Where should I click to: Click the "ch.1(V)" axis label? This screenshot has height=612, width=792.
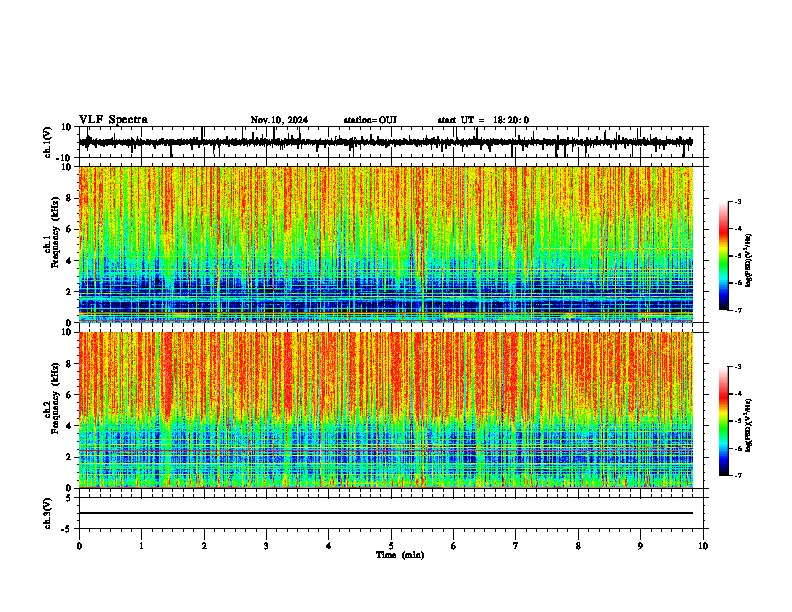click(48, 142)
